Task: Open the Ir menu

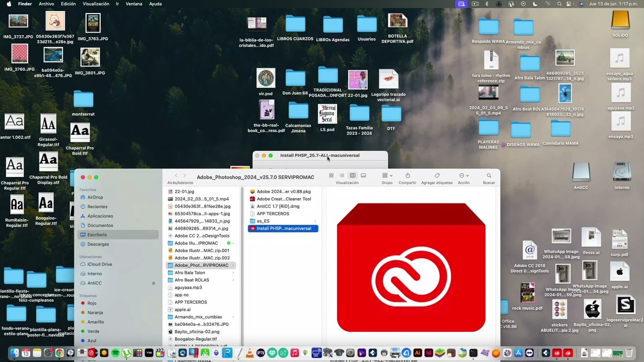Action: 117,4
